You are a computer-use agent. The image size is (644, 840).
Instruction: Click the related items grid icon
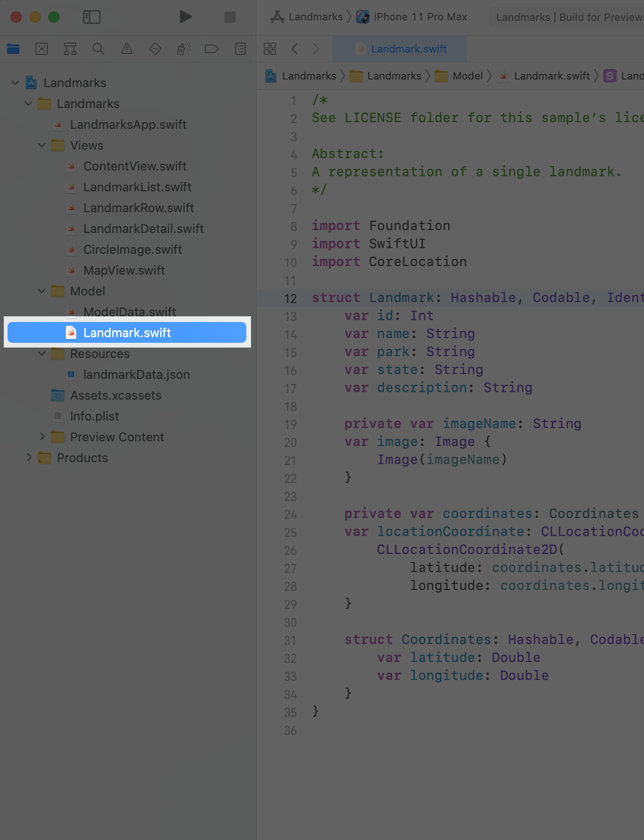tap(270, 49)
